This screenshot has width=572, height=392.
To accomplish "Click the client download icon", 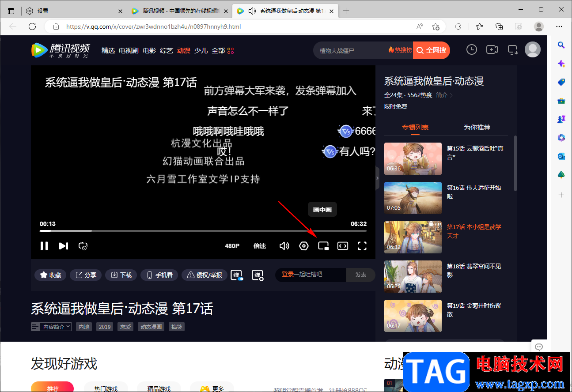I will click(513, 50).
